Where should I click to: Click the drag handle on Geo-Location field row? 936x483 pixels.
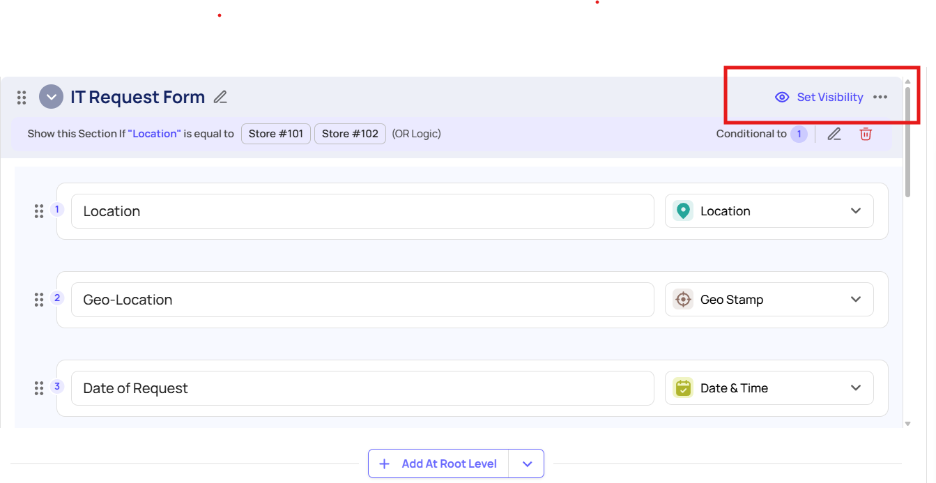(39, 299)
